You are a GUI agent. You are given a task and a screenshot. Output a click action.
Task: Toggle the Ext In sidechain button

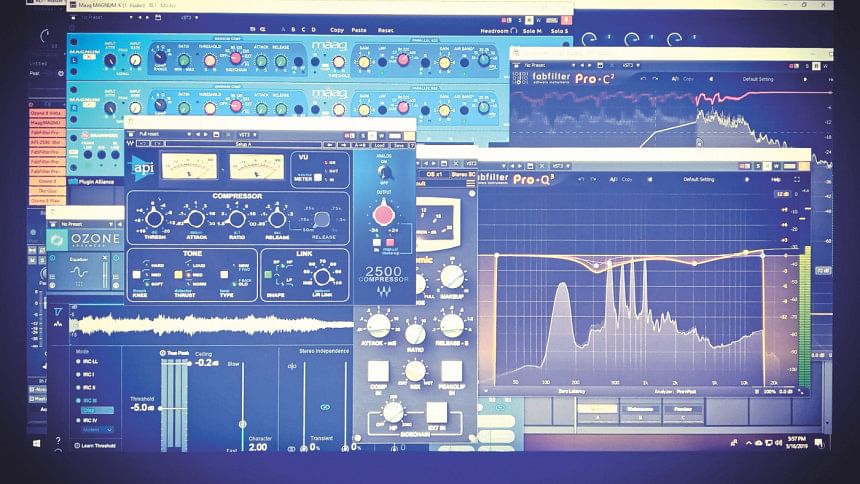[x=437, y=412]
